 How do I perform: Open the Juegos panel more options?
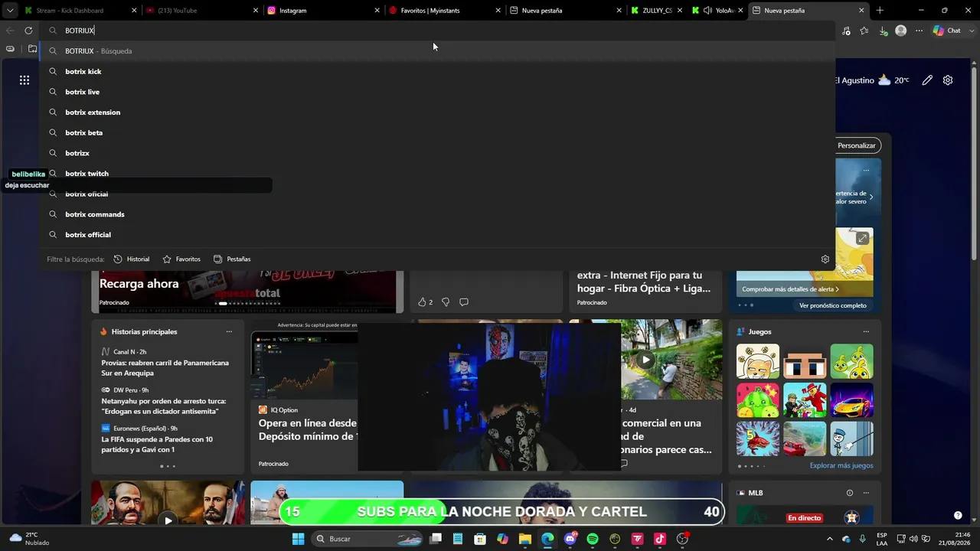pyautogui.click(x=866, y=332)
